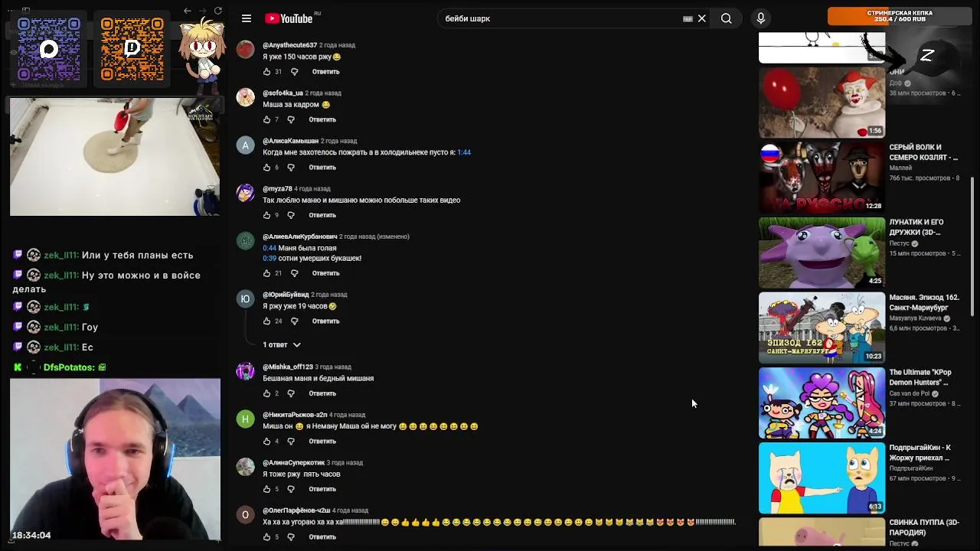Like the comment by @Anyathecute637

pos(267,72)
